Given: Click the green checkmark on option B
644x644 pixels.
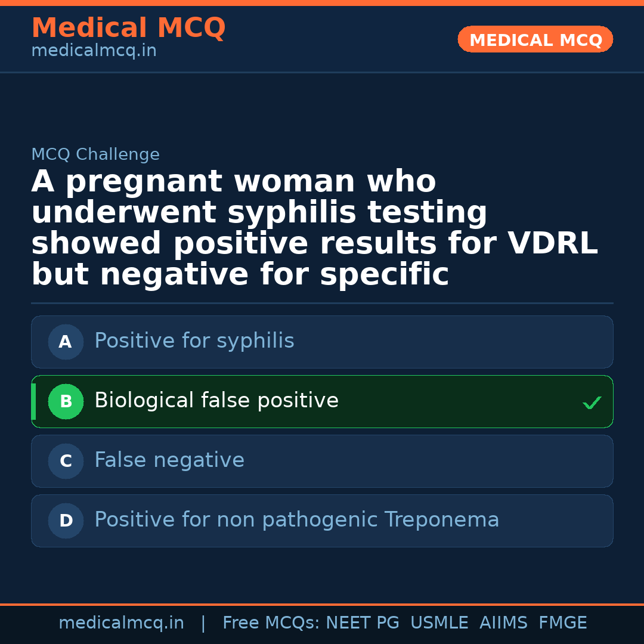Looking at the screenshot, I should coord(592,403).
